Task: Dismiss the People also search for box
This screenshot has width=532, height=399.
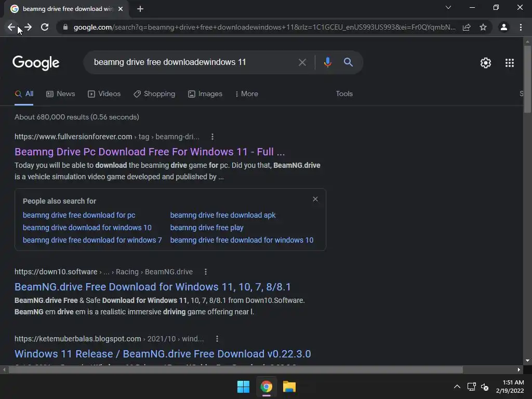Action: click(x=315, y=199)
